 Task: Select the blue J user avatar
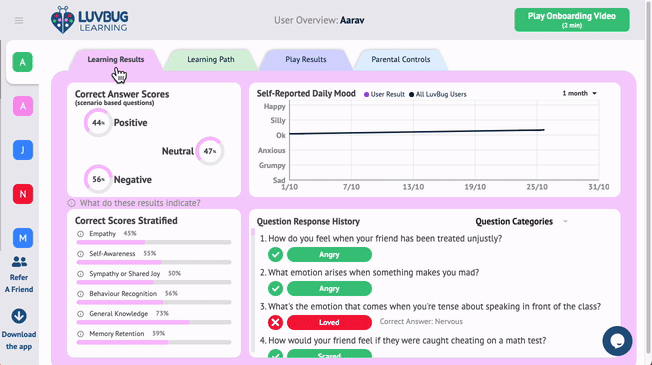point(22,150)
